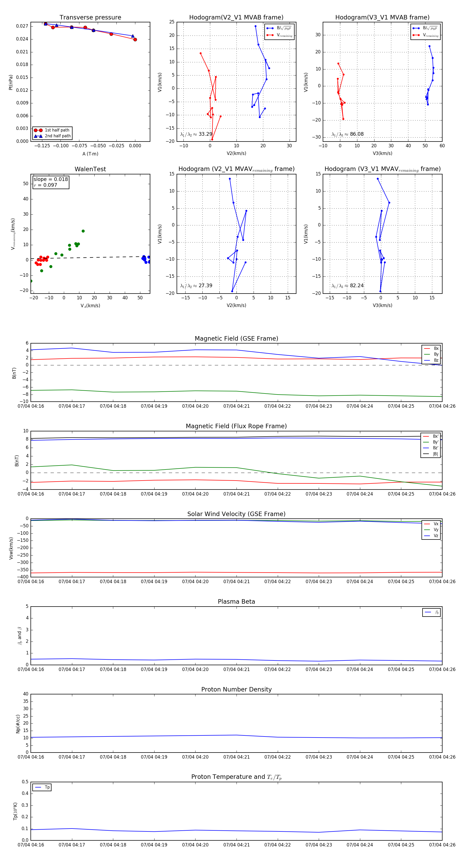Click the βp legend entry in Plasma Beta plot
Viewport: 473px width, 868px height.
coord(431,612)
